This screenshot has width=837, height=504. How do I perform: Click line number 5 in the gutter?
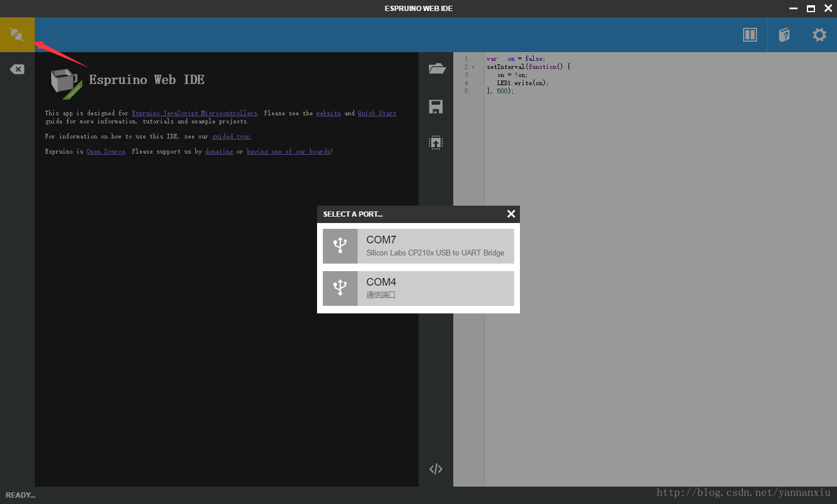(x=466, y=92)
